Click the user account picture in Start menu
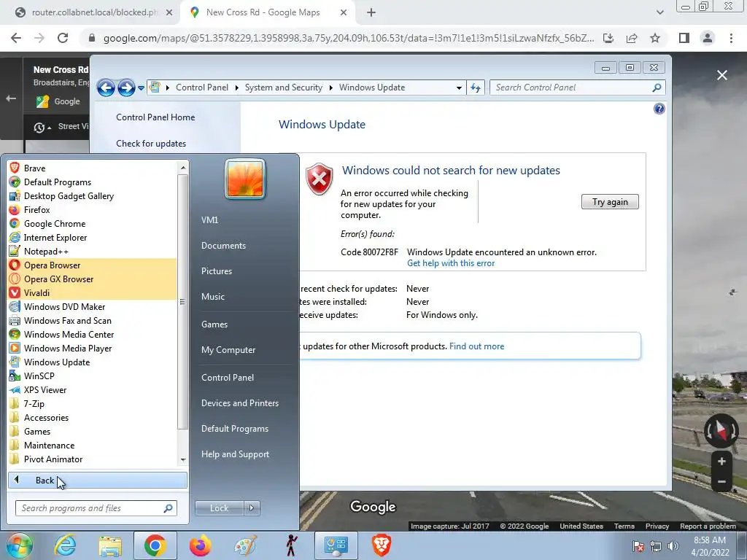The image size is (747, 560). [245, 179]
